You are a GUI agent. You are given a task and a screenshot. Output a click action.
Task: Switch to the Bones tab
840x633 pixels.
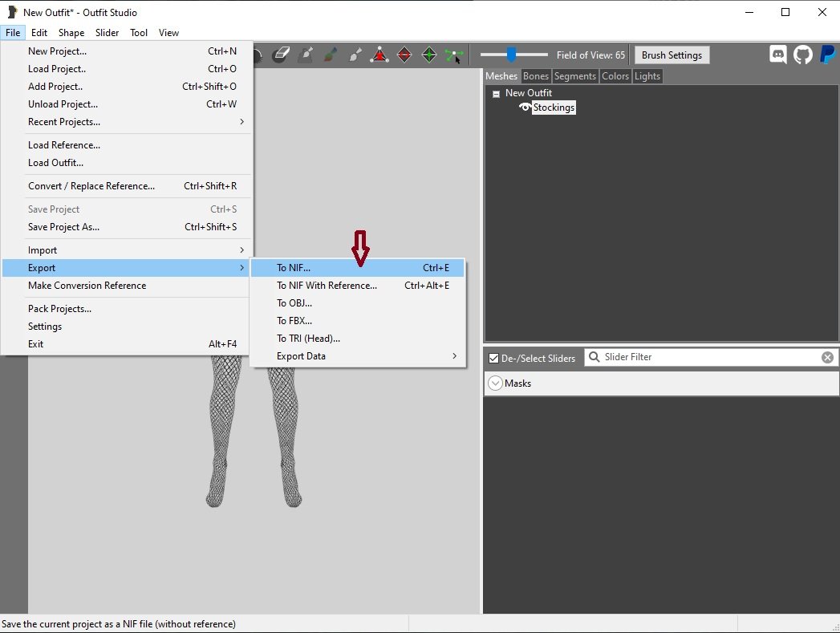pyautogui.click(x=536, y=76)
